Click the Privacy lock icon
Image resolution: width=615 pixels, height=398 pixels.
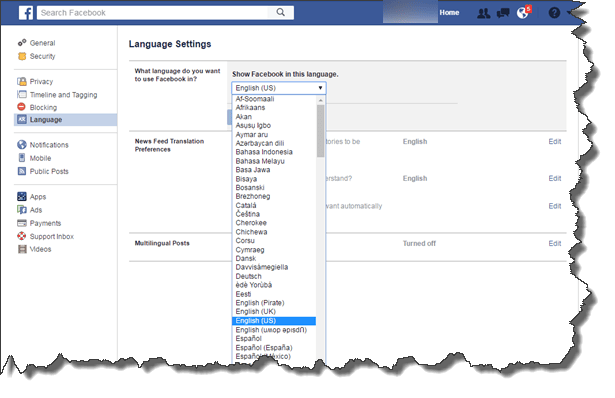coord(22,81)
